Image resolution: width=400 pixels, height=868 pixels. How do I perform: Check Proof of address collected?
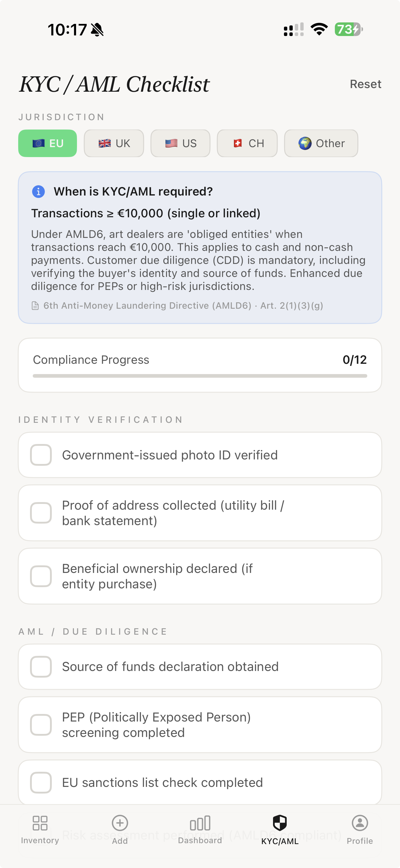41,512
